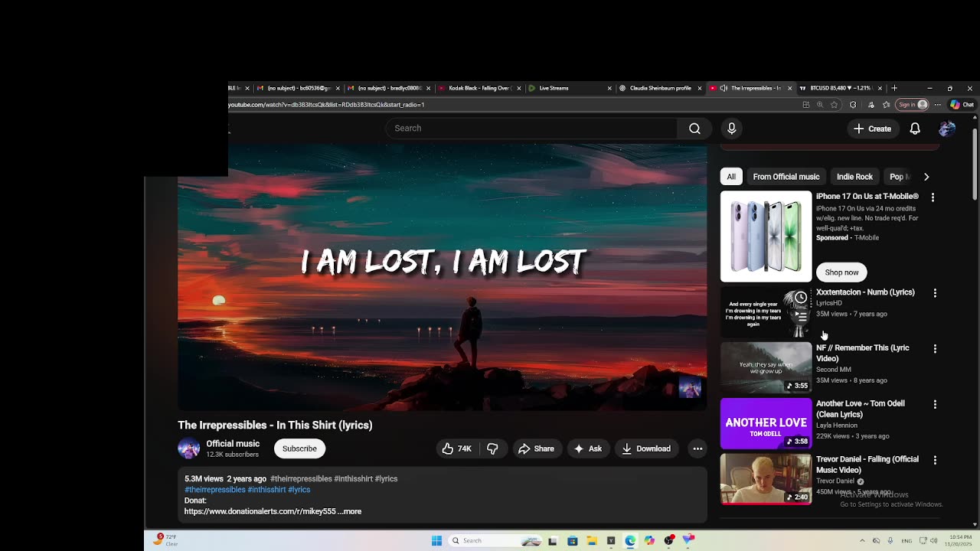Share the In This Shirt video
The height and width of the screenshot is (551, 980).
536,448
